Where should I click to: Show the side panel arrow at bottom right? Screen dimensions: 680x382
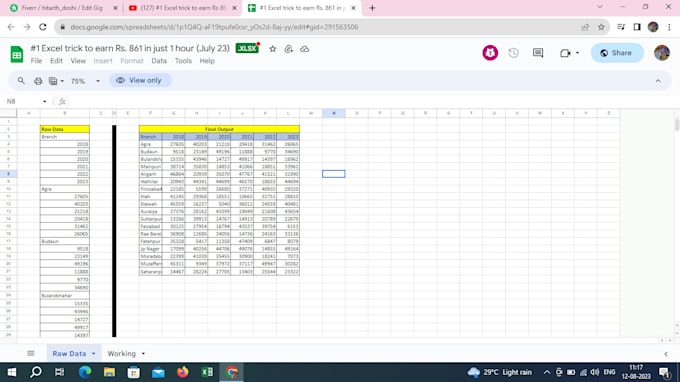pos(666,354)
